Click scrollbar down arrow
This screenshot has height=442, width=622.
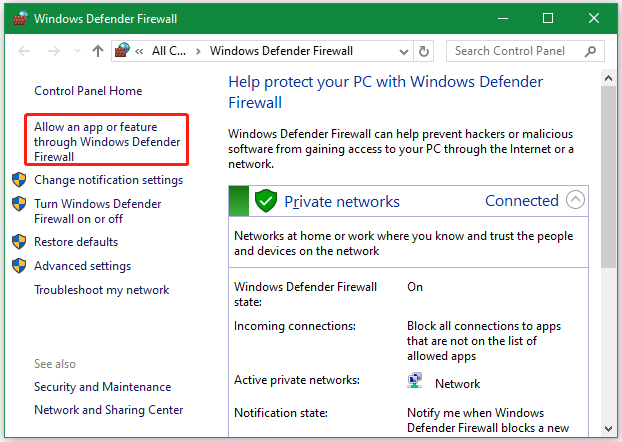click(608, 429)
